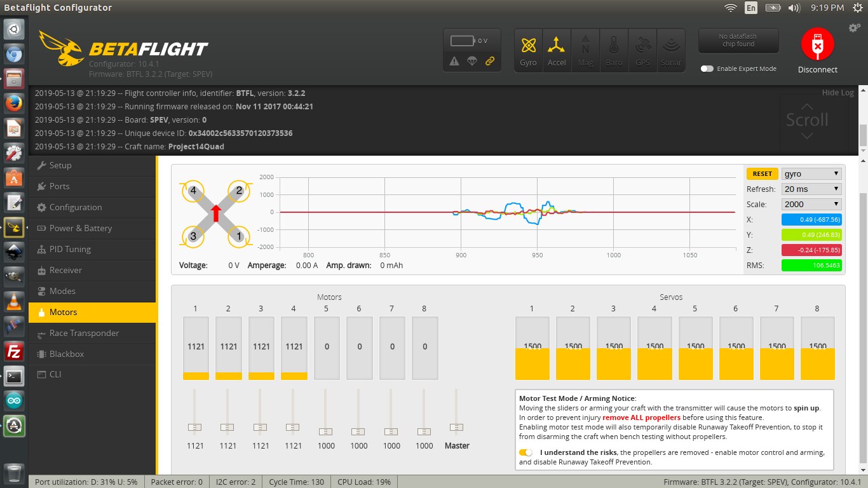This screenshot has height=488, width=868.
Task: Open the Scale 2000 dropdown
Action: pyautogui.click(x=811, y=204)
